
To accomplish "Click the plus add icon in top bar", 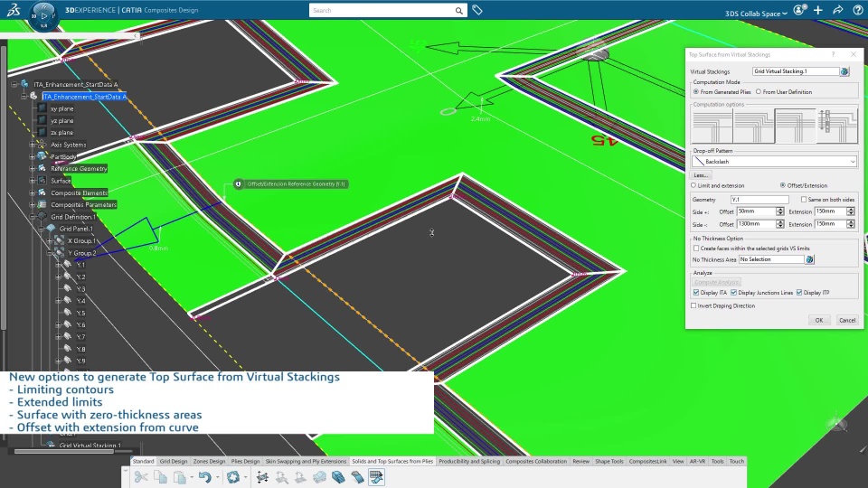I will pos(818,10).
